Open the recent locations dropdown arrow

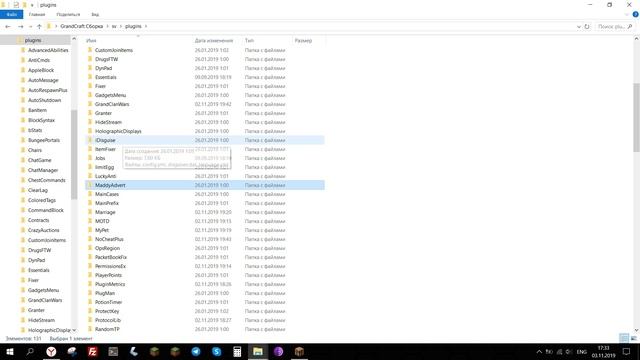pyautogui.click(x=30, y=27)
